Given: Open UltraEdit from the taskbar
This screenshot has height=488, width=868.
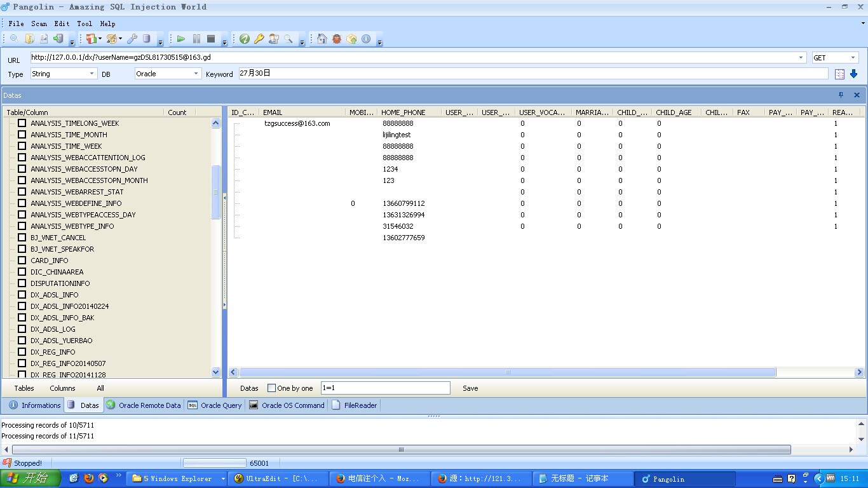Looking at the screenshot, I should point(279,478).
